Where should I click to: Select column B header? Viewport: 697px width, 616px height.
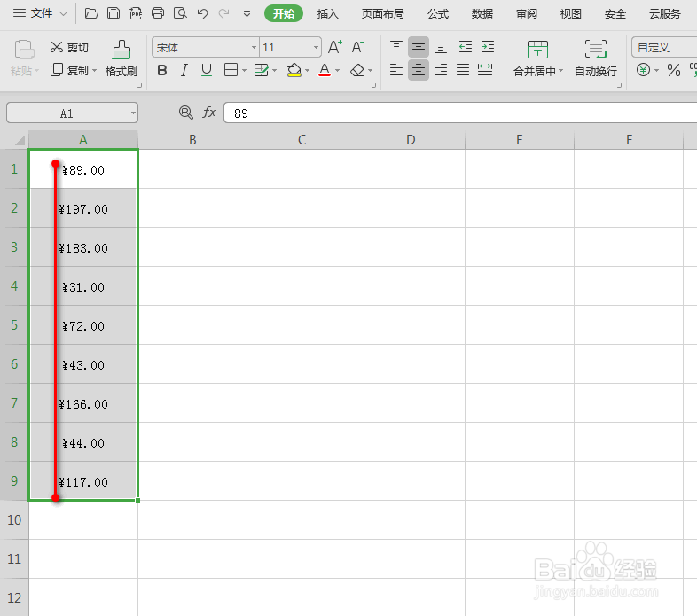(192, 140)
